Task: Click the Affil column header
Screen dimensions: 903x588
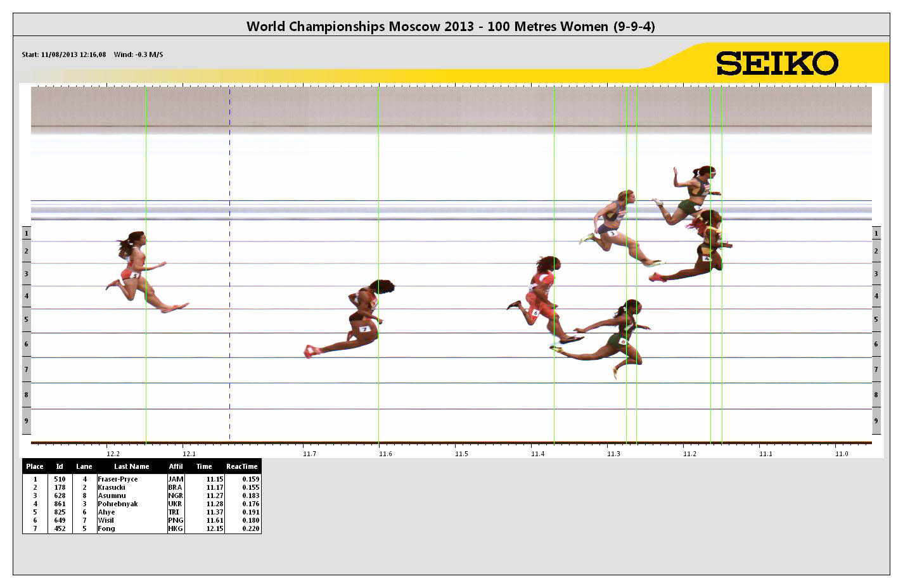Action: 176,466
